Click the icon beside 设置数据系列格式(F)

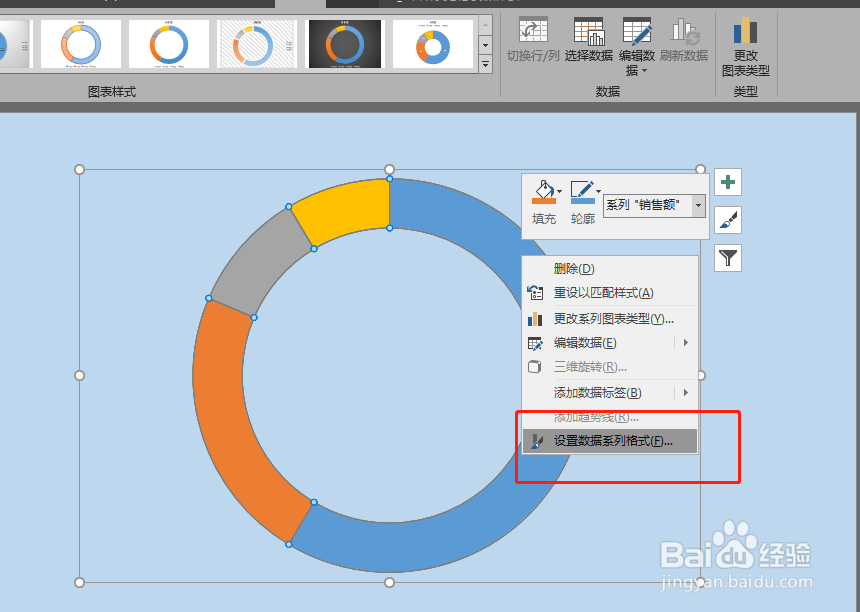click(537, 441)
